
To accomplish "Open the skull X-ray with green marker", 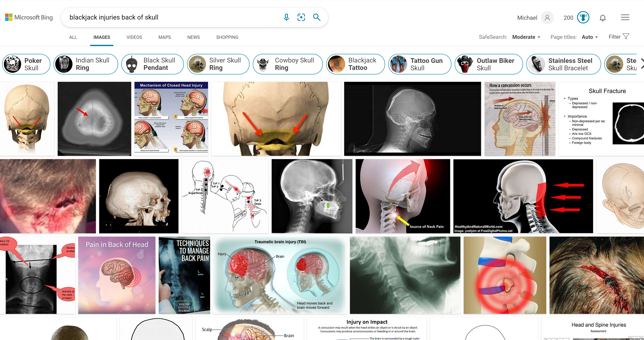I will click(312, 196).
